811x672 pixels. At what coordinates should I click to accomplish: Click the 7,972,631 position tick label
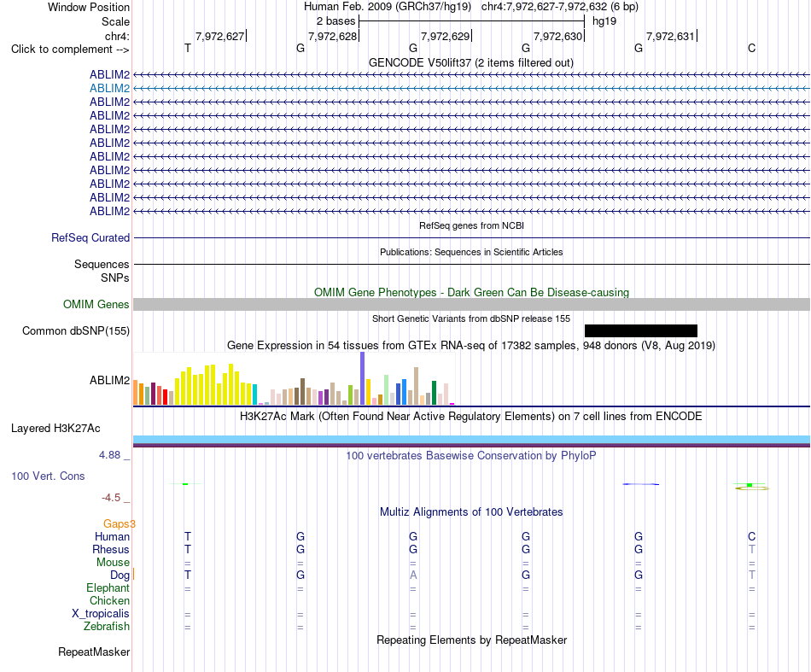(x=671, y=36)
